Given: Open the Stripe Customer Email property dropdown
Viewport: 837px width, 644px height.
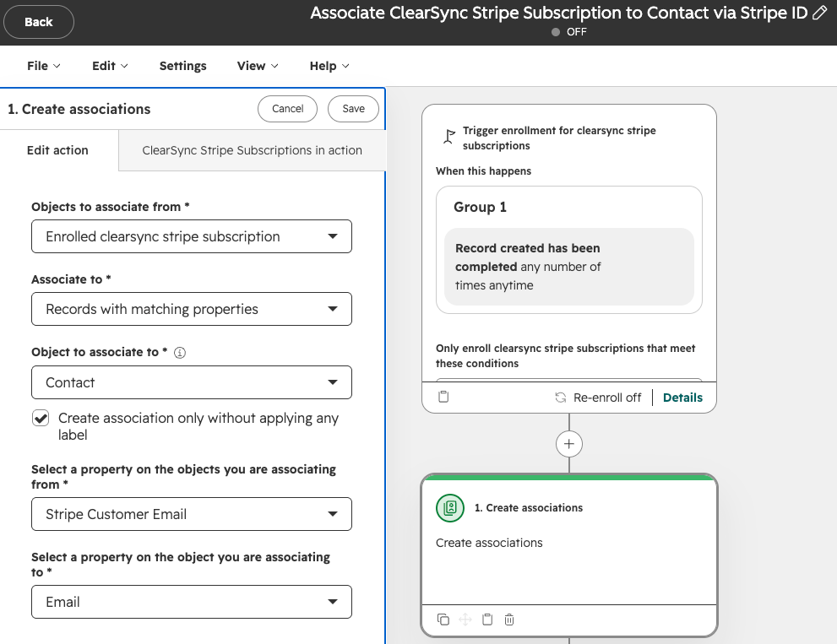Looking at the screenshot, I should pyautogui.click(x=192, y=514).
